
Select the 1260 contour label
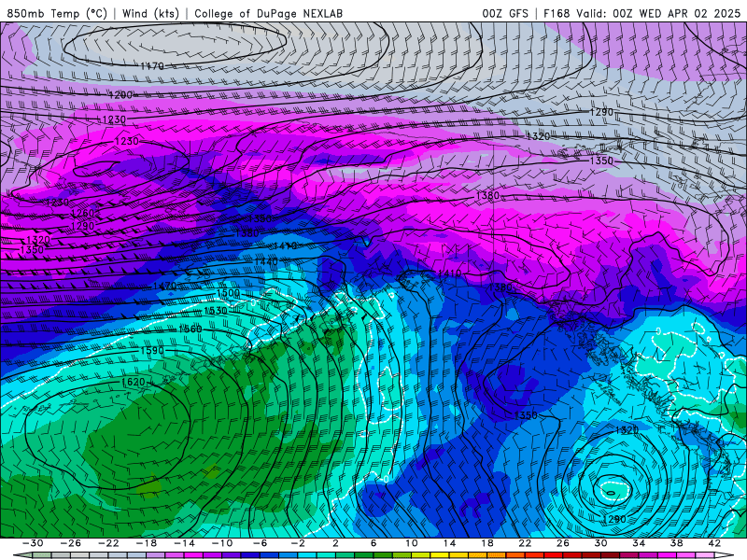pyautogui.click(x=82, y=213)
